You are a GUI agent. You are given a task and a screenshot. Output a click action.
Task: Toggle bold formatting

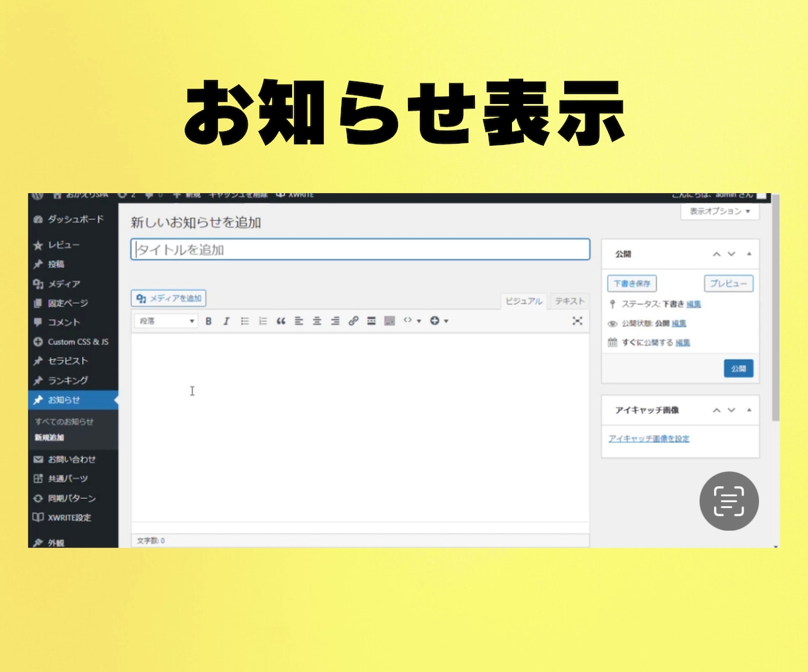tap(209, 321)
